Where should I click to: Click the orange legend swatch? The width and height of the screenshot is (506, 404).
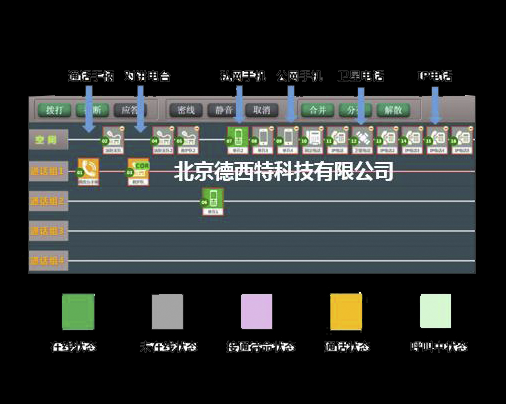pyautogui.click(x=346, y=312)
